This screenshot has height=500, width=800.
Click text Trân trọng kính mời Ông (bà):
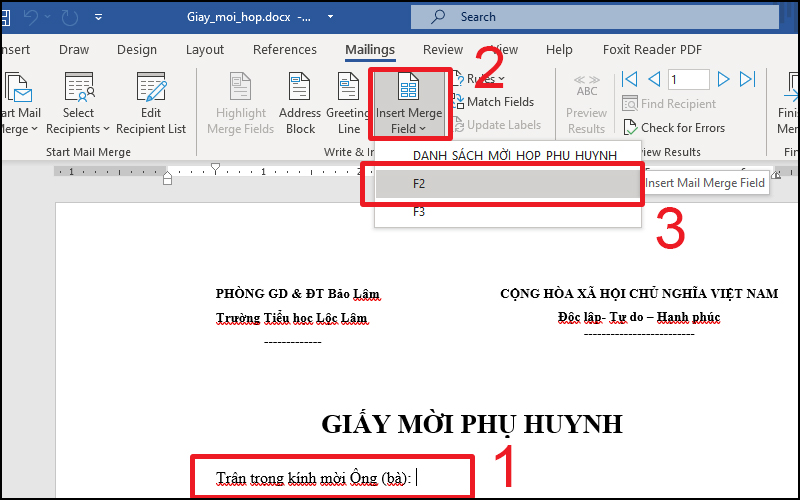[x=313, y=478]
